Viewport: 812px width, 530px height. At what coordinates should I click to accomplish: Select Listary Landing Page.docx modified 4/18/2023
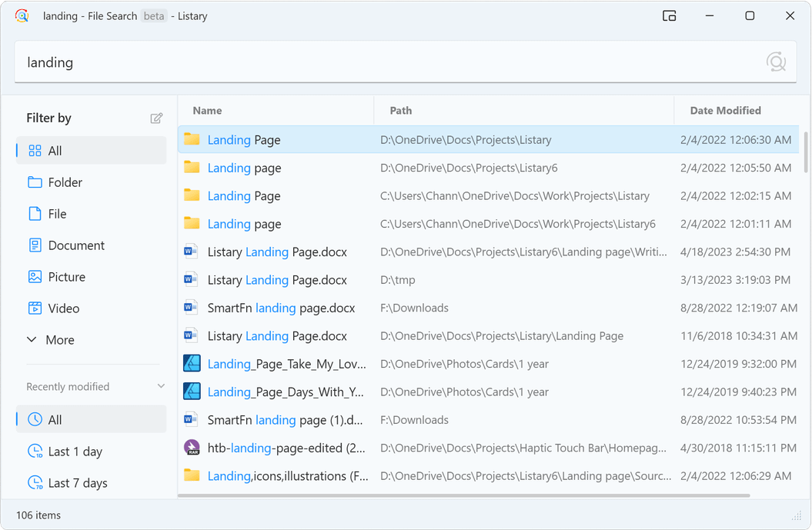click(x=488, y=252)
